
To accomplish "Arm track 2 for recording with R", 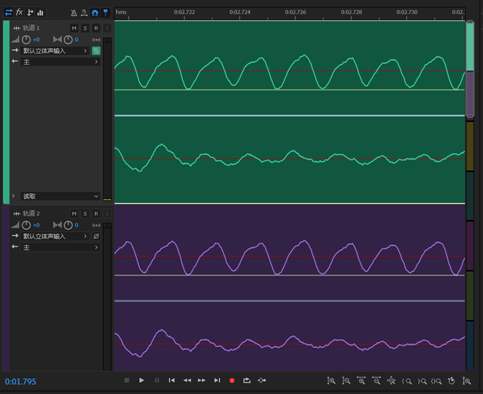I will pyautogui.click(x=96, y=213).
